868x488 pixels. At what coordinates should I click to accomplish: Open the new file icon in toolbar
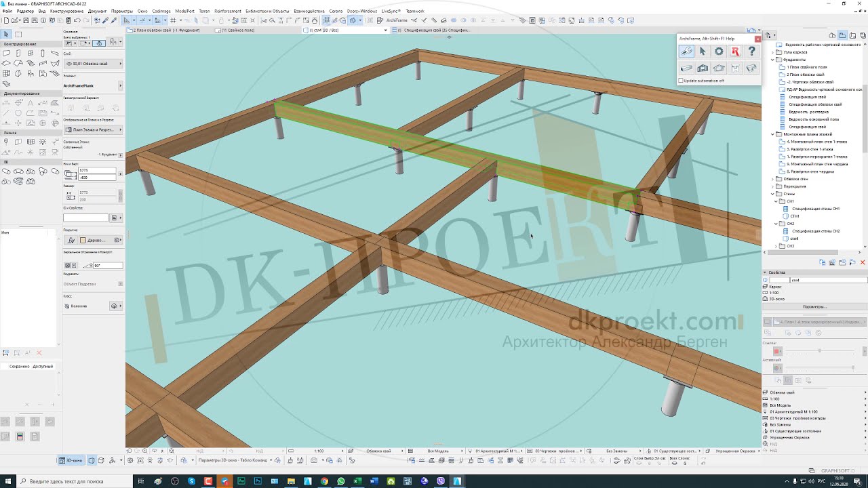(x=5, y=20)
